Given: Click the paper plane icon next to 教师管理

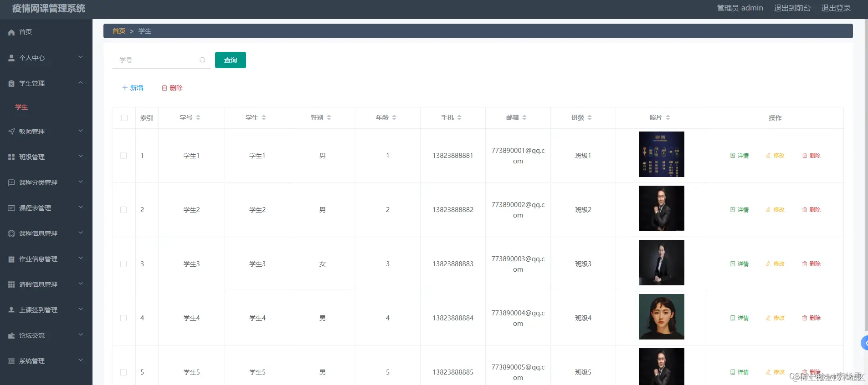Looking at the screenshot, I should tap(11, 132).
